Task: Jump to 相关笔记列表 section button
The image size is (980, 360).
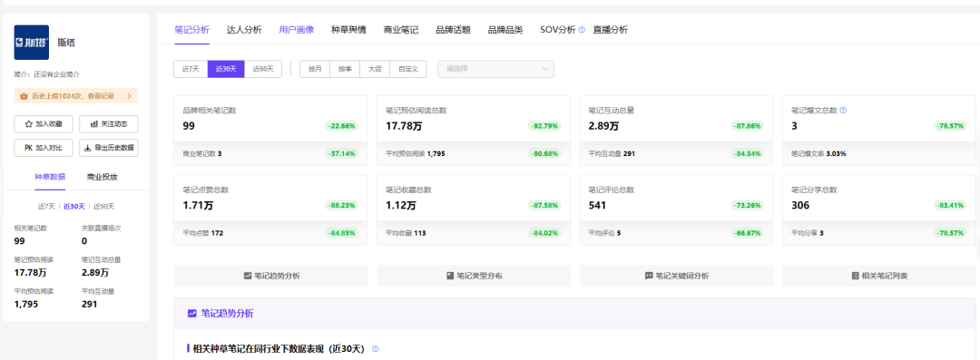Action: click(x=879, y=276)
